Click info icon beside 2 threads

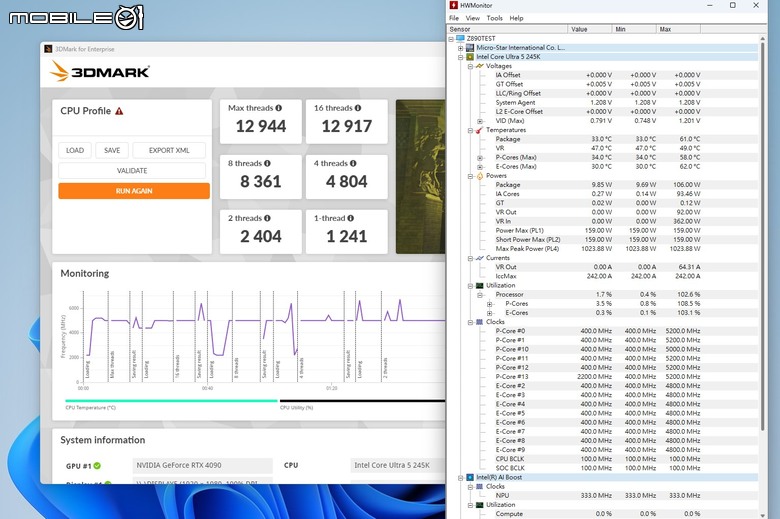(x=267, y=218)
